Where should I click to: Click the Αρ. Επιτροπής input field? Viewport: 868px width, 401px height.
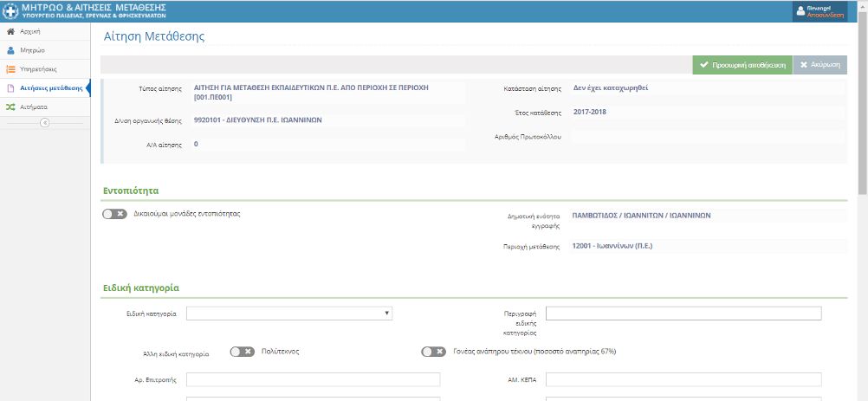[x=313, y=379]
